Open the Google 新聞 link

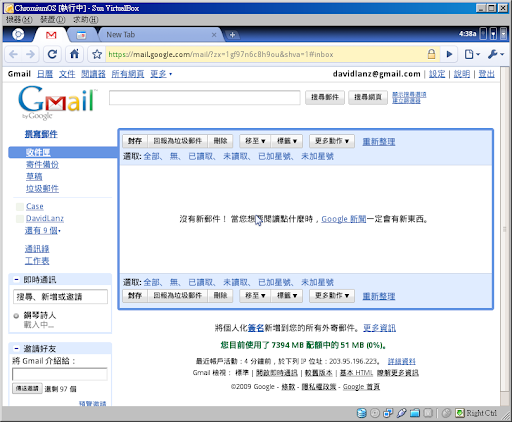pos(344,219)
